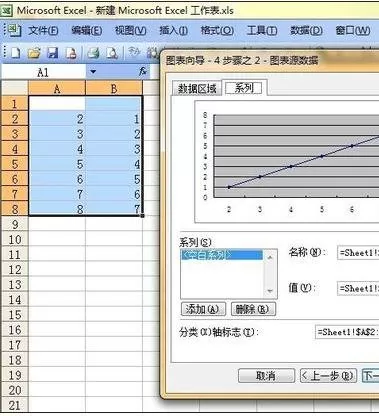Open the 工具(T) menu
The width and height of the screenshot is (379, 416).
(262, 31)
